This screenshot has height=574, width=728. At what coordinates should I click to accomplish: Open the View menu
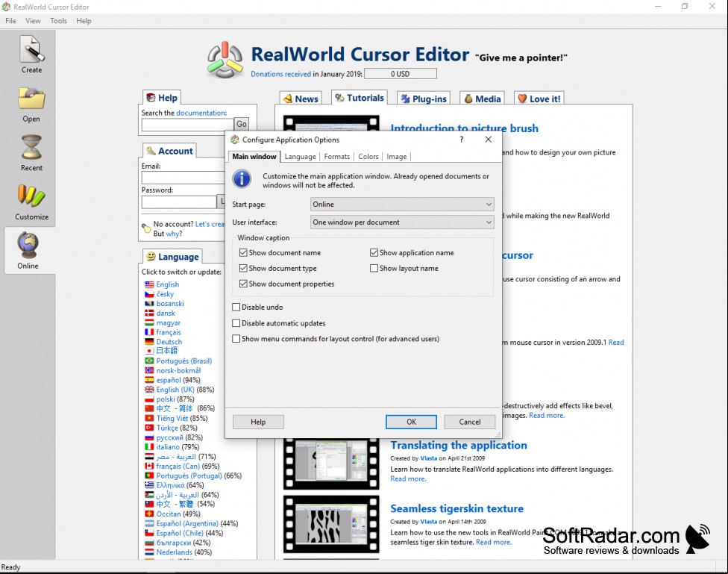coord(33,21)
